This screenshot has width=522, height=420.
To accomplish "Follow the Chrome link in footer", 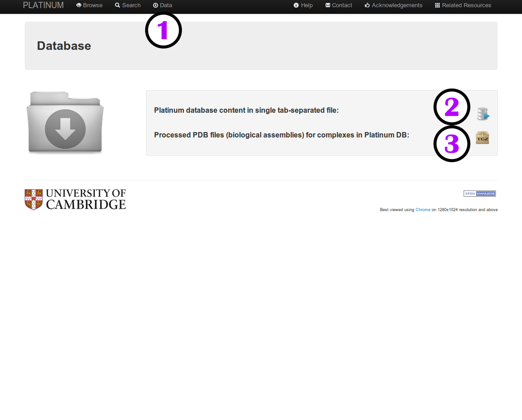I will coord(423,210).
